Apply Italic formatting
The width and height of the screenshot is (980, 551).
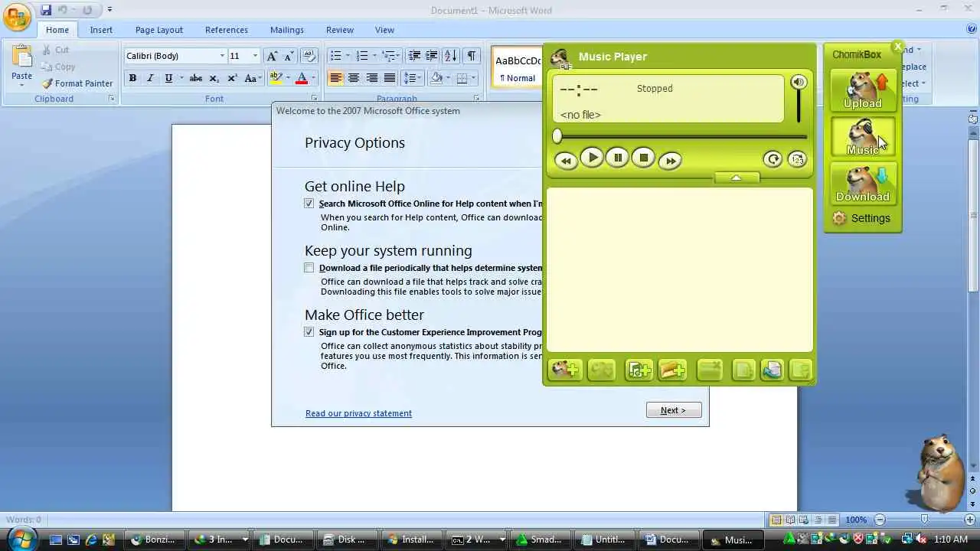[150, 78]
